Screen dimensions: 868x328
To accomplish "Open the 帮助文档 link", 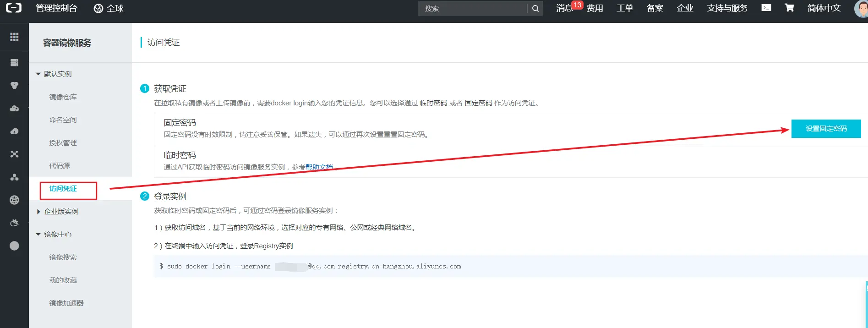I will 319,167.
